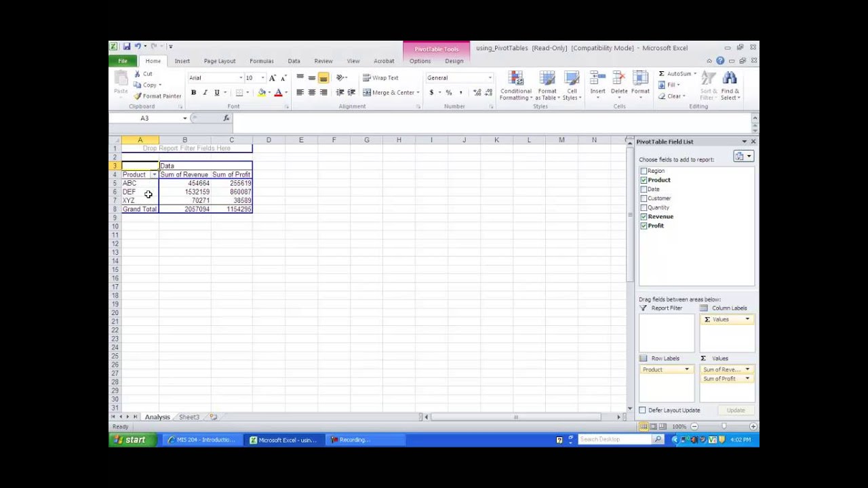Align text to the right
The image size is (868, 488).
(x=323, y=92)
